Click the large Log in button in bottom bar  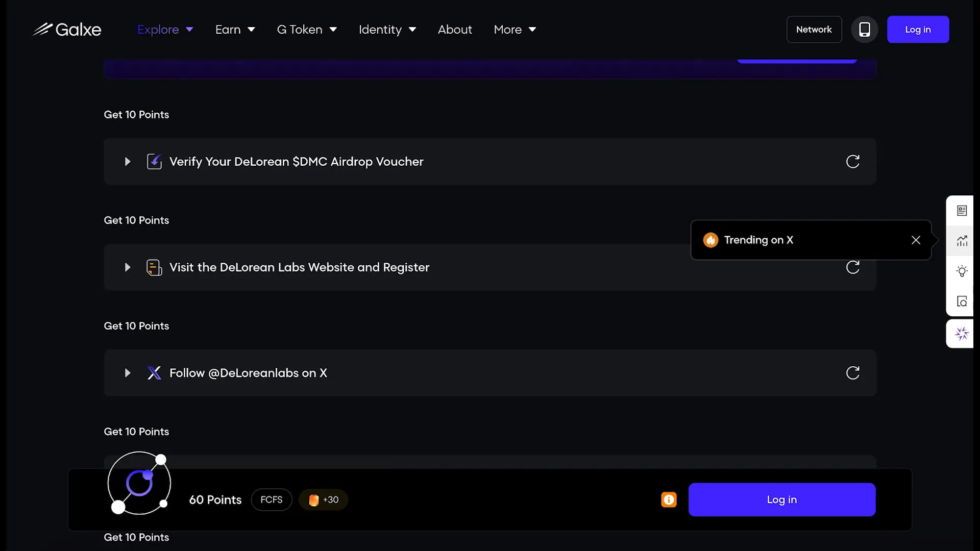tap(782, 499)
